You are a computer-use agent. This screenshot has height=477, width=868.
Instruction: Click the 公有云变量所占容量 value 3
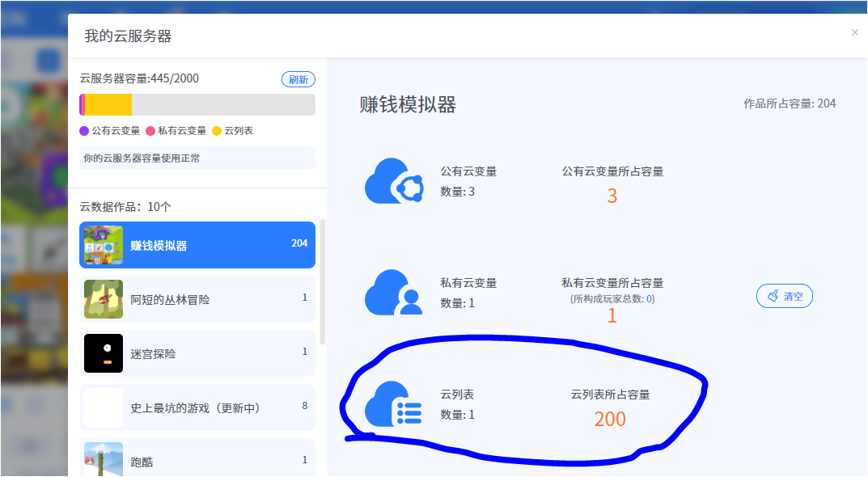click(x=612, y=196)
